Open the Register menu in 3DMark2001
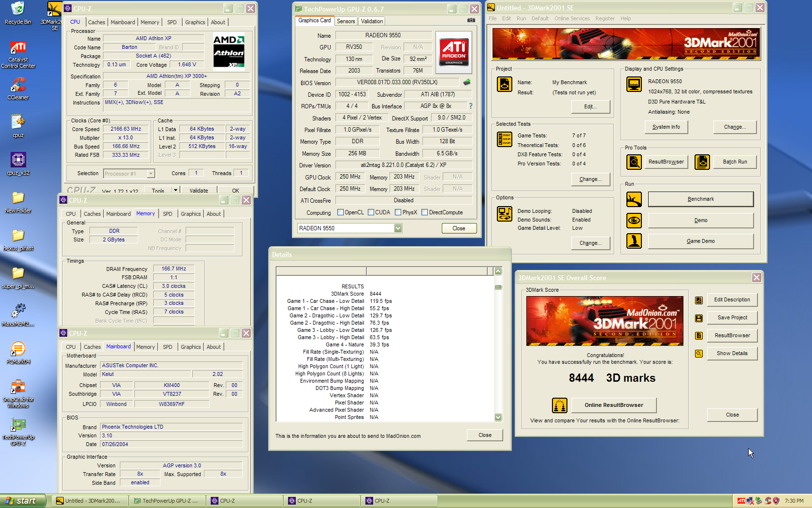This screenshot has height=508, width=812. 605,18
